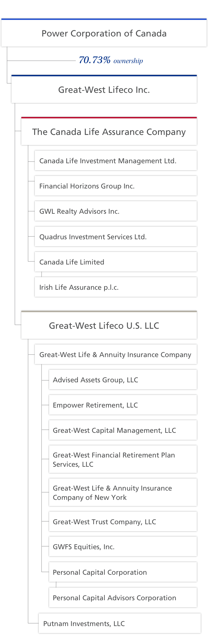Choose Financial Horizons Group Inc.

point(116,186)
